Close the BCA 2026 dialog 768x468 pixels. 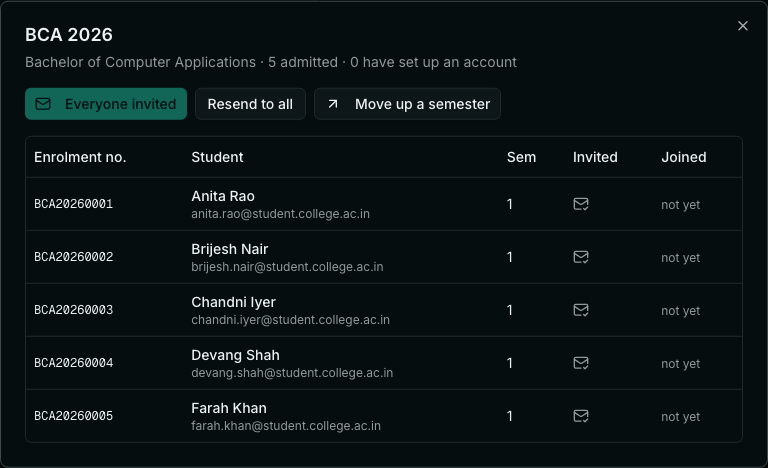743,26
